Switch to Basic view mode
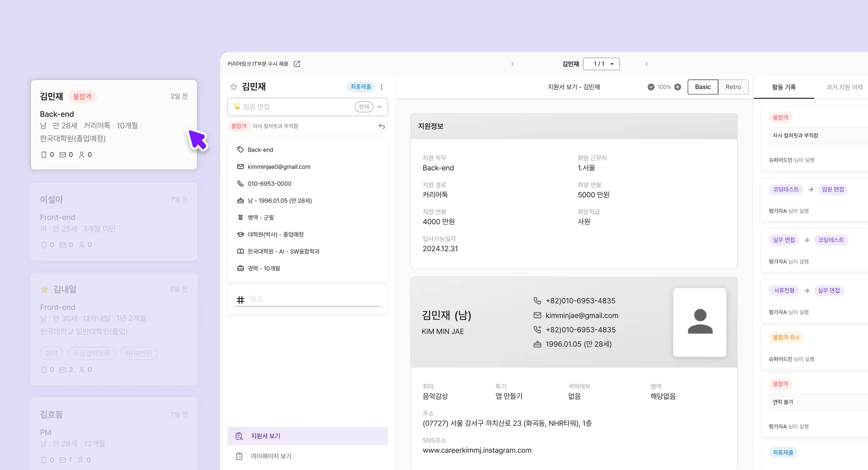Image resolution: width=868 pixels, height=470 pixels. pyautogui.click(x=703, y=87)
